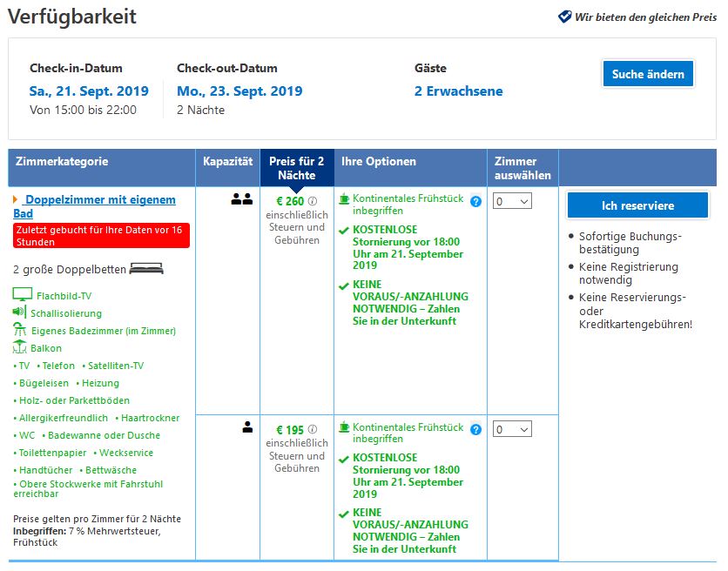The image size is (728, 571).
Task: Click the two-person capacity icon
Action: [241, 199]
